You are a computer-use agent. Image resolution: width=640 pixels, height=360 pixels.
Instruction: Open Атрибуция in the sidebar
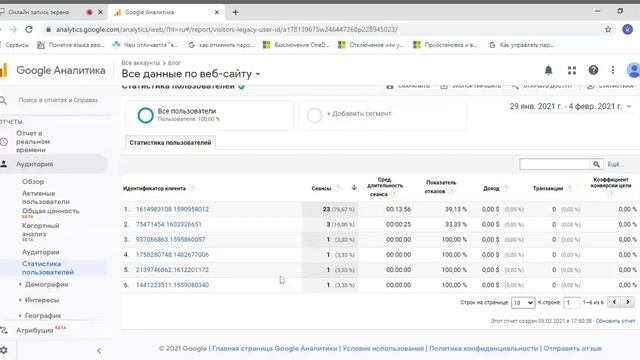point(35,331)
